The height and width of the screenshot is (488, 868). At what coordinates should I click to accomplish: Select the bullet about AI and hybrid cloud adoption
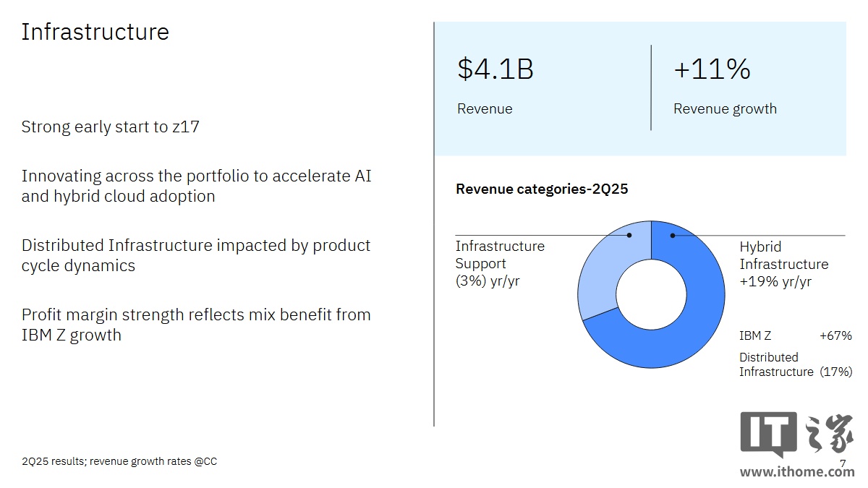pyautogui.click(x=196, y=186)
